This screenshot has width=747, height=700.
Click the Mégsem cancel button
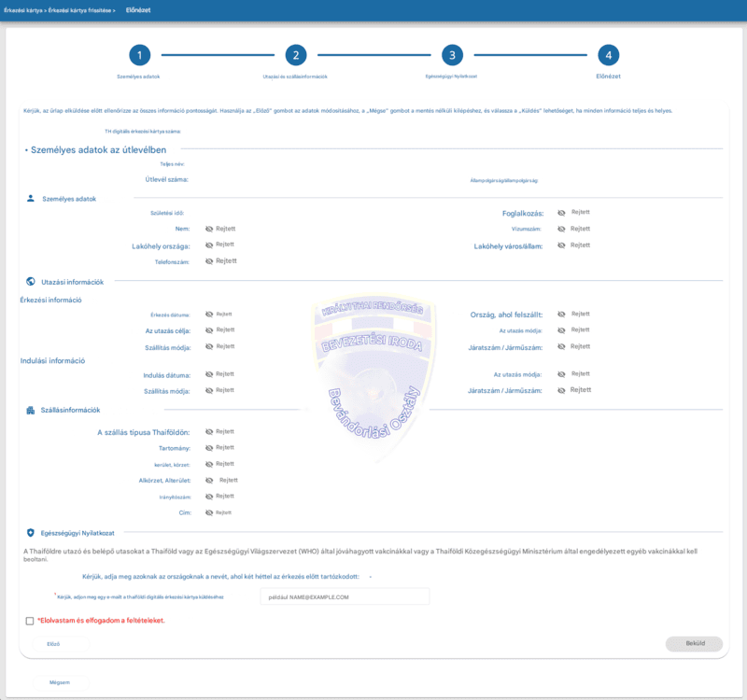tap(59, 682)
